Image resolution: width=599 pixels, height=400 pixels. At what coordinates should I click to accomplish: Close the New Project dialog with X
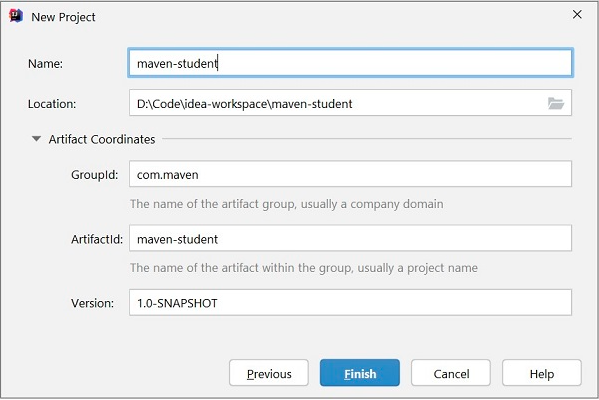click(577, 15)
